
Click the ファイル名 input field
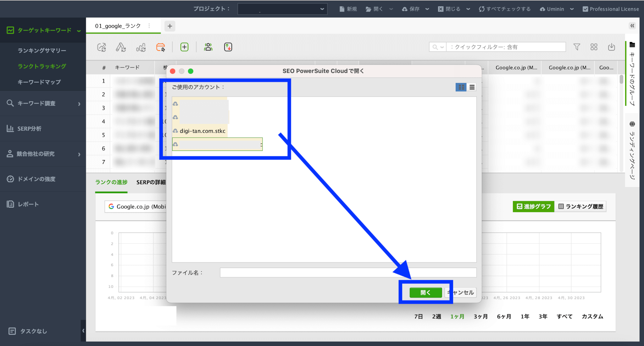coord(348,272)
